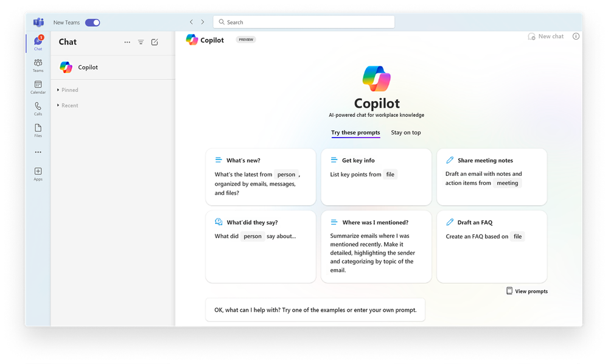This screenshot has height=364, width=608.
Task: Open more chat options with the ellipsis icon
Action: click(127, 42)
